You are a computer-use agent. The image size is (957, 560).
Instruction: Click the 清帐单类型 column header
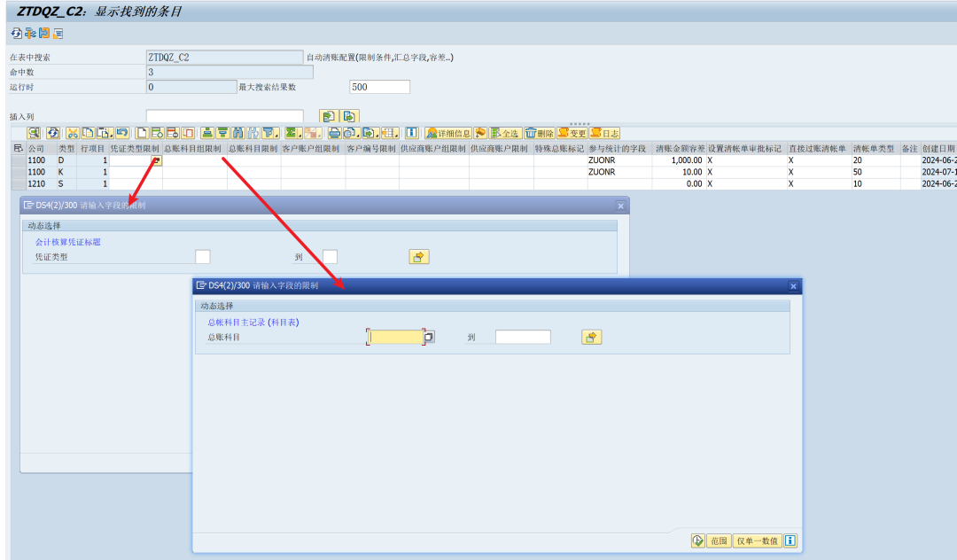875,148
